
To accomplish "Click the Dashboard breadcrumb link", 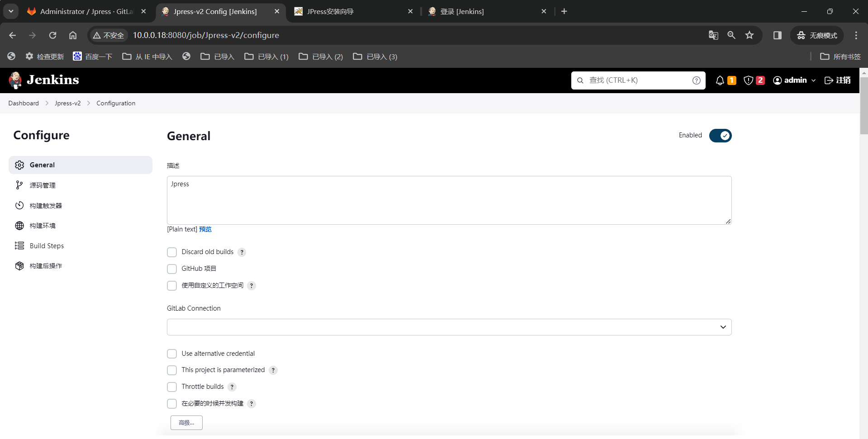I will pyautogui.click(x=24, y=103).
